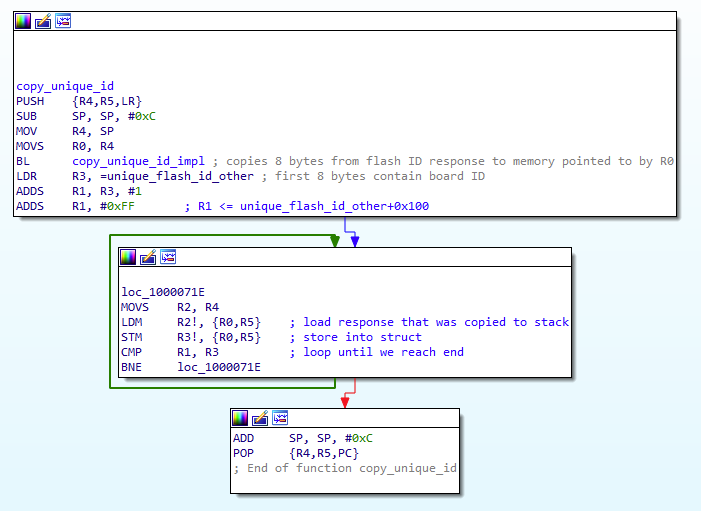Click the group nodes icon in loc_1000071E block
The width and height of the screenshot is (701, 511).
[168, 257]
